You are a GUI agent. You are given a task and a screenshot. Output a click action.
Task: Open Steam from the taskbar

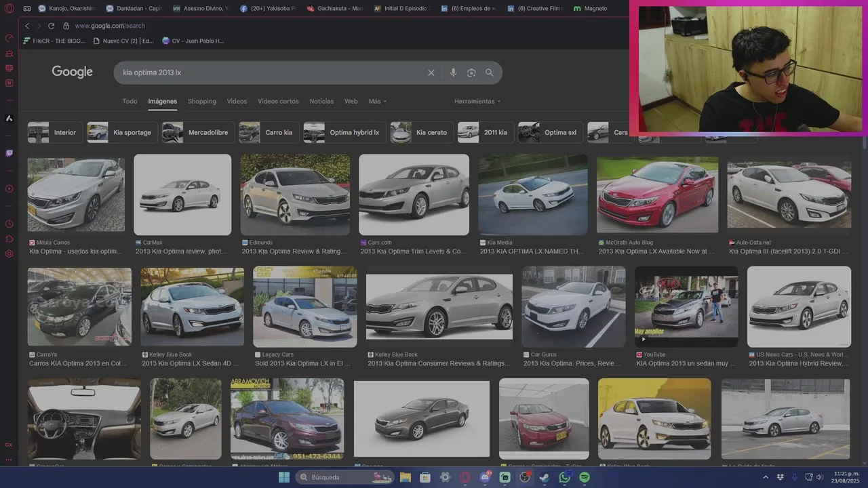tap(545, 477)
